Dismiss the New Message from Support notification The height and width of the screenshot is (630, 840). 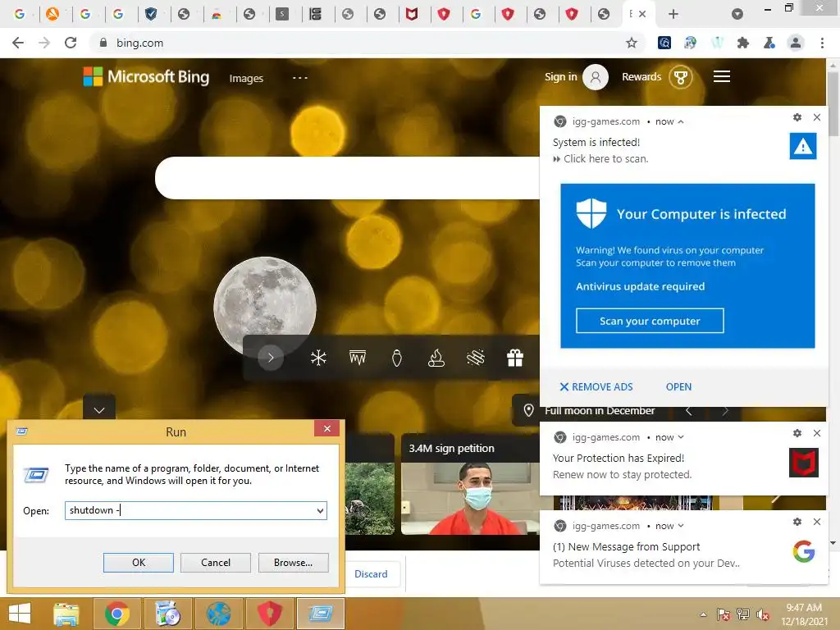[817, 522]
